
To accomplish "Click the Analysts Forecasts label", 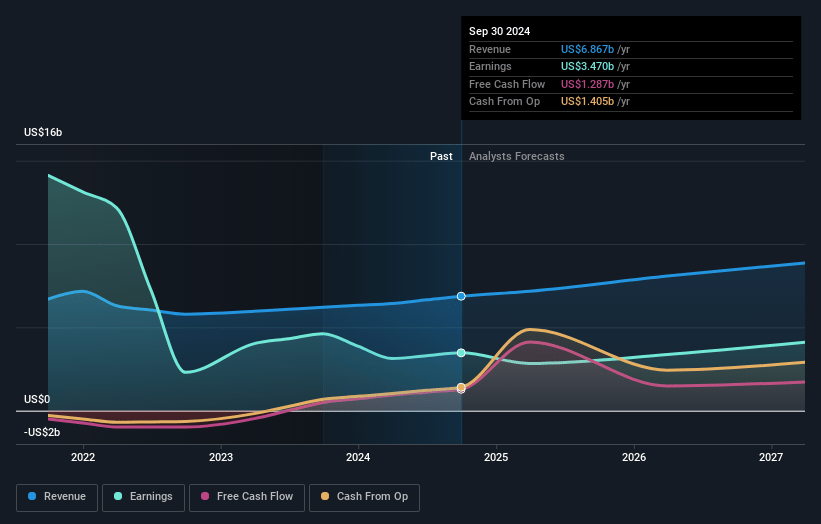I will coord(517,156).
